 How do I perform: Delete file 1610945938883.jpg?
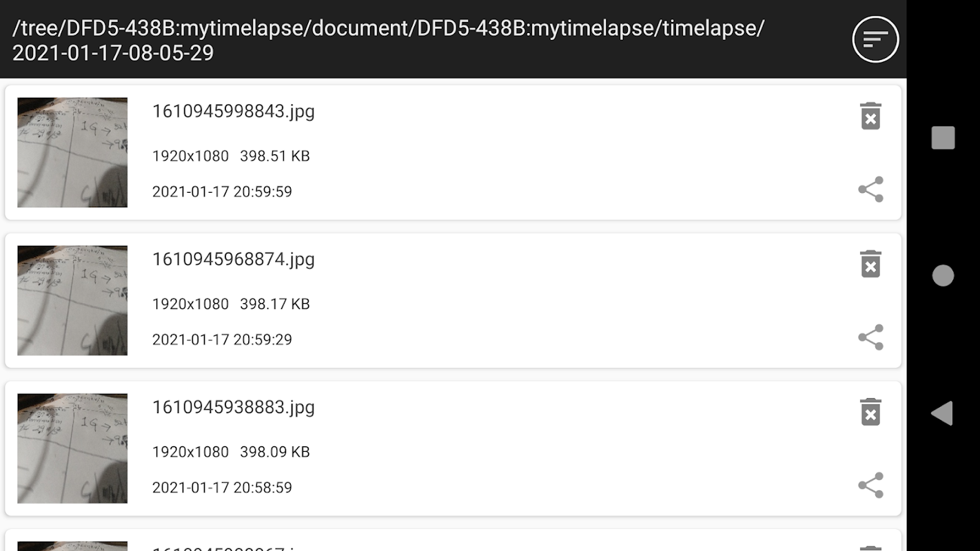pyautogui.click(x=870, y=412)
